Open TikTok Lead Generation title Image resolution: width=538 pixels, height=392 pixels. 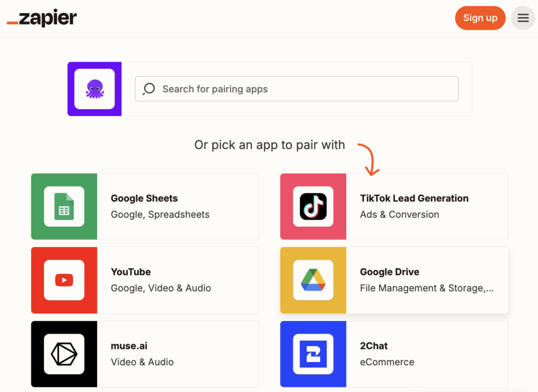414,199
